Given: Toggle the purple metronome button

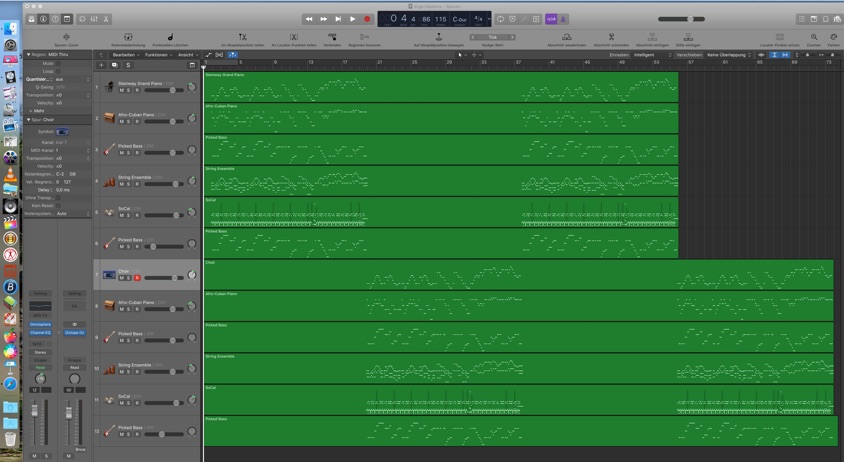Looking at the screenshot, I should coord(563,19).
